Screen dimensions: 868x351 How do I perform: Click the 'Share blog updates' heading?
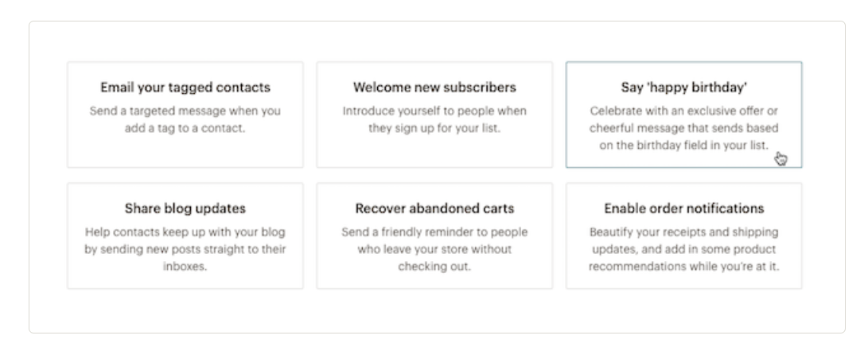point(185,209)
